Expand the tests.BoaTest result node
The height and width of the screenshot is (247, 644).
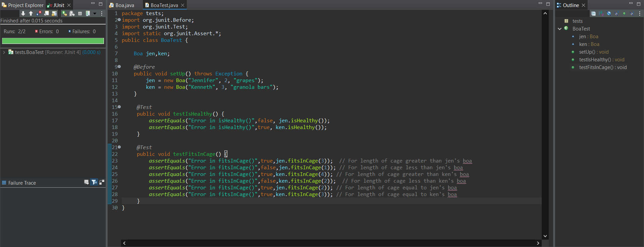4,52
